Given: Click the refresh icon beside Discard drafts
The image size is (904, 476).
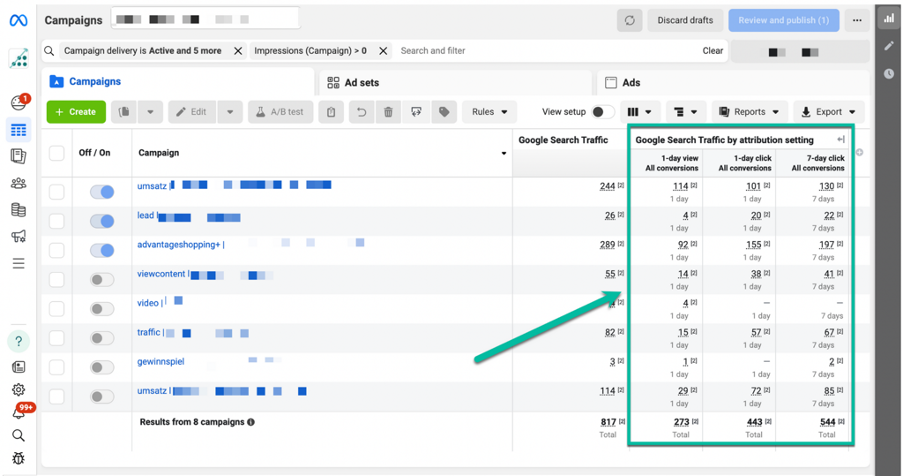Looking at the screenshot, I should [x=629, y=20].
